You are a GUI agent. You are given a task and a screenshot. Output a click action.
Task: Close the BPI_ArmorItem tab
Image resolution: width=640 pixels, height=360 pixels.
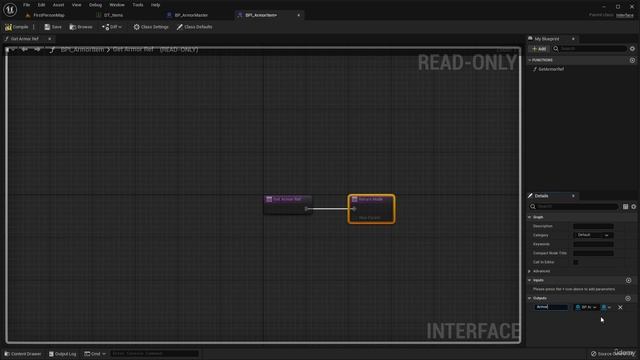[298, 15]
